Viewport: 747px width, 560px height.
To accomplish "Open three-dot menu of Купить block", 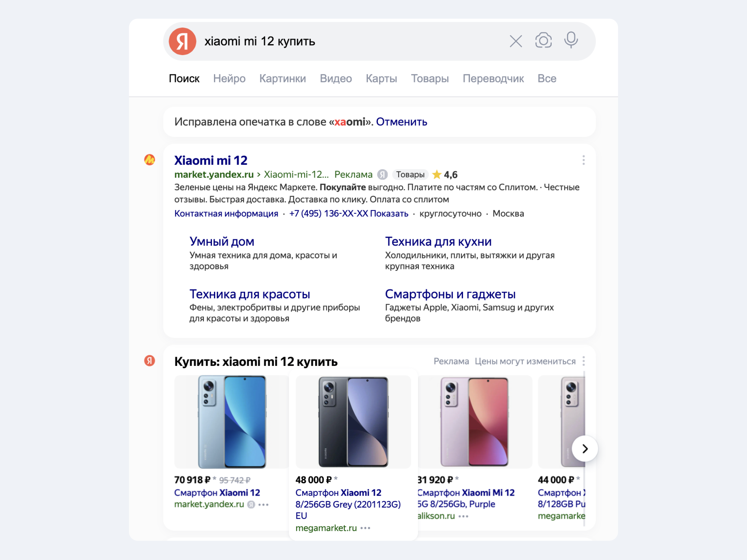I will (584, 361).
